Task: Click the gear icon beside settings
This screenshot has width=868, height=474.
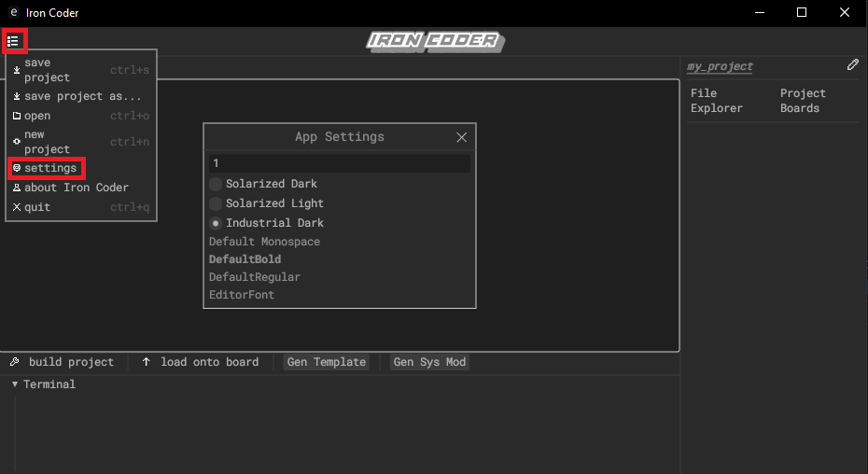Action: (17, 168)
